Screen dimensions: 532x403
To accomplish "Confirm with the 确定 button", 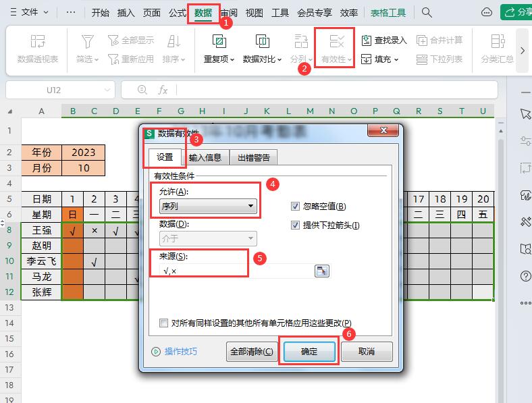I will click(309, 352).
